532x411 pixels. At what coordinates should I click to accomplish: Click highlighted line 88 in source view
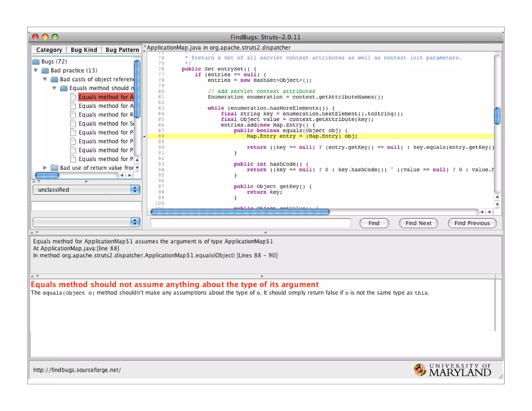pos(321,136)
